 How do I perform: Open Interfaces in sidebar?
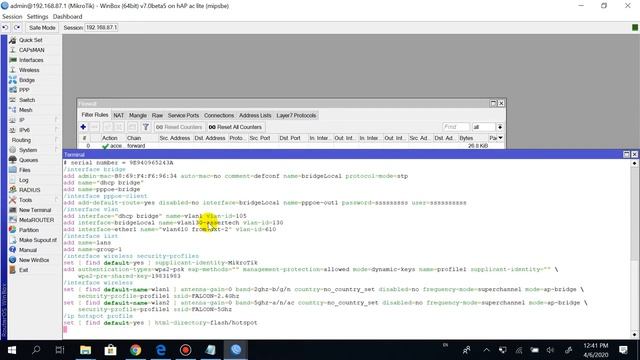pyautogui.click(x=31, y=60)
